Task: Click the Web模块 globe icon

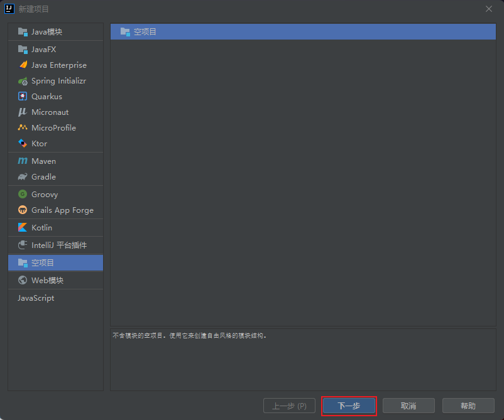Action: [x=23, y=280]
